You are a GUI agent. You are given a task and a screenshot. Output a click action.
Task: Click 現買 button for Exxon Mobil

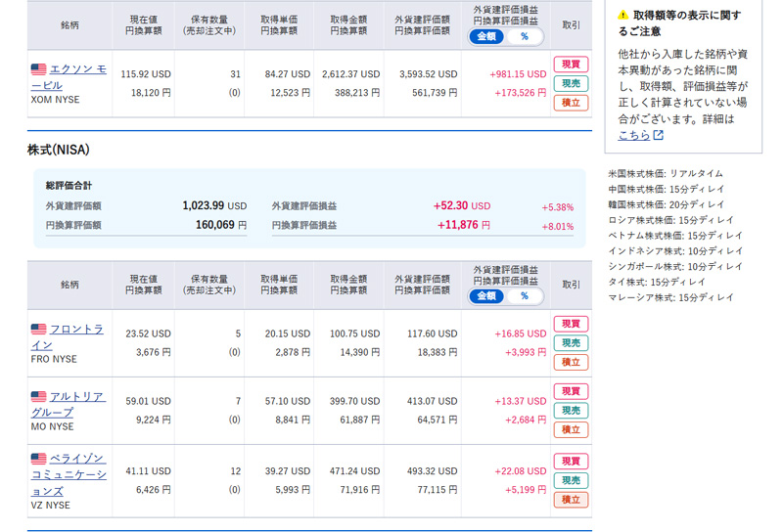571,65
